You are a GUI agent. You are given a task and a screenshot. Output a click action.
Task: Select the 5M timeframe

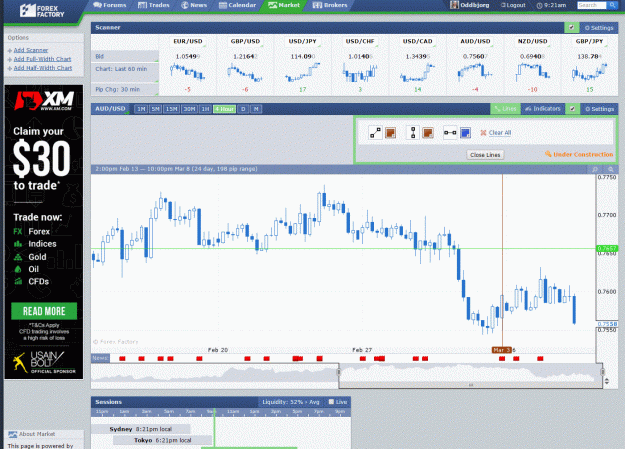155,109
